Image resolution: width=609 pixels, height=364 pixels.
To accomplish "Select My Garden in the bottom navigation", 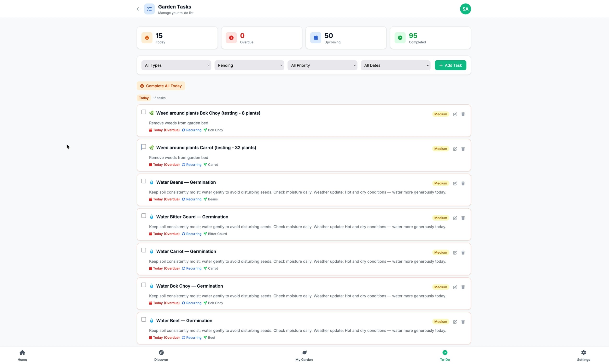I will coord(304,355).
